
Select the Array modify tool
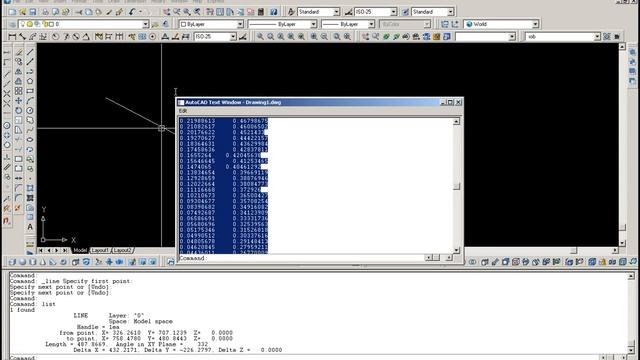tap(19, 91)
